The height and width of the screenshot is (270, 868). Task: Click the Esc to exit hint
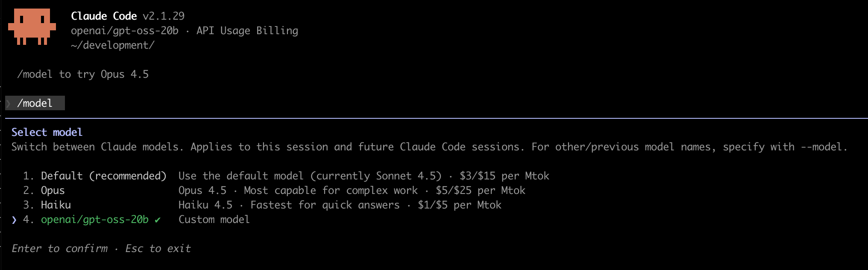(158, 249)
